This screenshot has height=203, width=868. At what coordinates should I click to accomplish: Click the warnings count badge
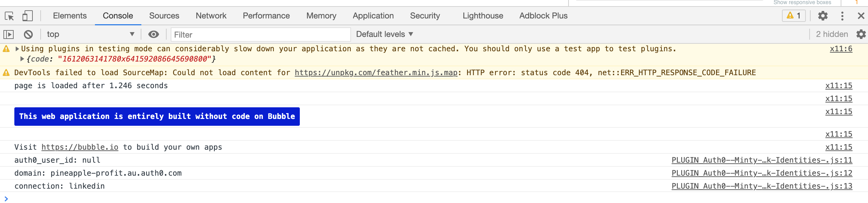[x=794, y=16]
